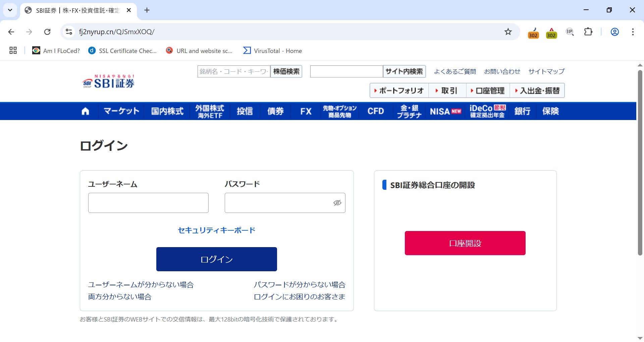This screenshot has height=342, width=644.
Task: Click the blue ログイン button
Action: (x=217, y=259)
